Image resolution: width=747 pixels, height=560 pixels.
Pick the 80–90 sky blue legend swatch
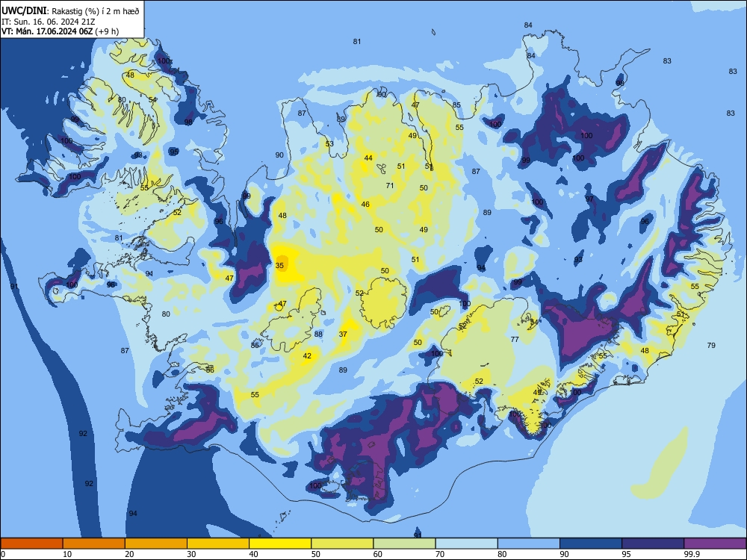(528, 544)
